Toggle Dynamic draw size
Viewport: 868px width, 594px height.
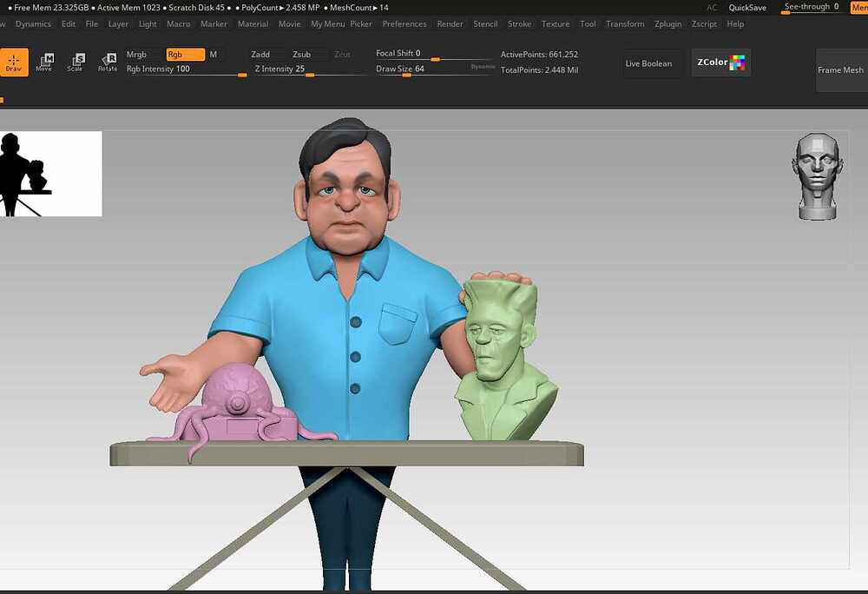[x=483, y=66]
